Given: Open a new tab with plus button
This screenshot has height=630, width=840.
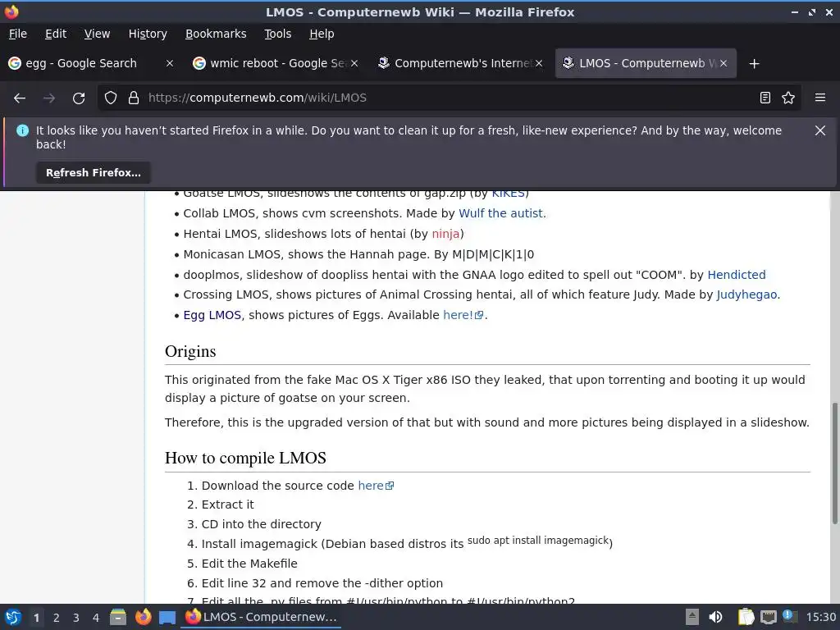Looking at the screenshot, I should [755, 64].
